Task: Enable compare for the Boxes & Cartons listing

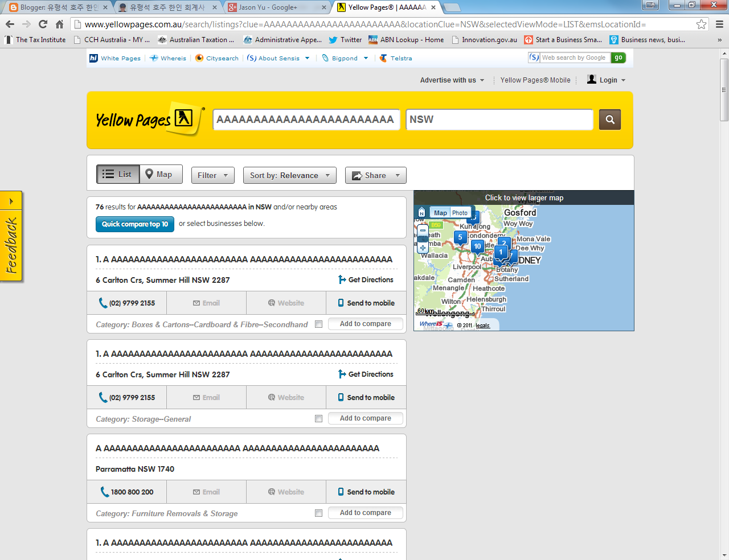Action: (318, 324)
